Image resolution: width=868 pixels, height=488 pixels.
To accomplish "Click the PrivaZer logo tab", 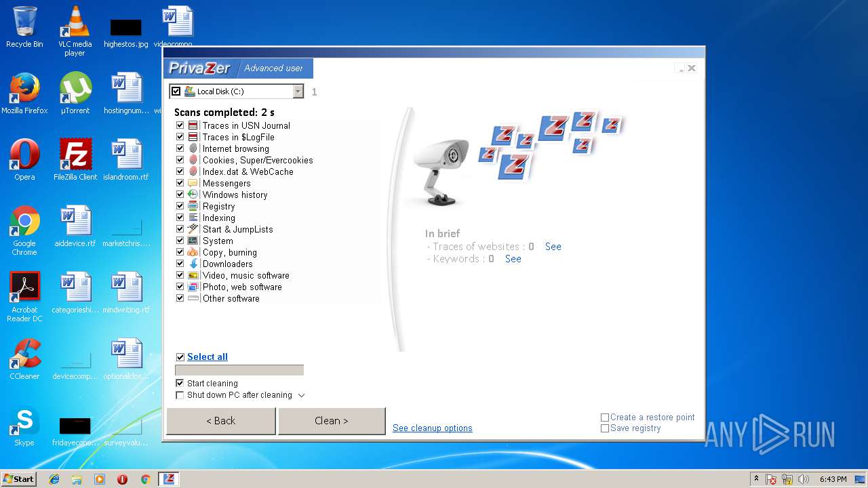I will 199,68.
